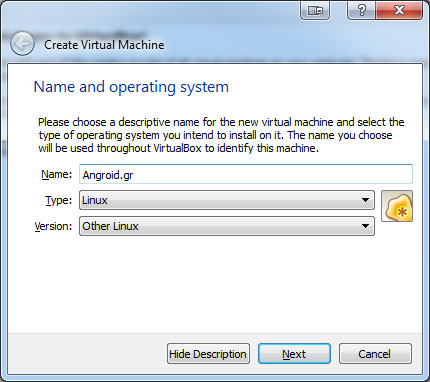Open the help question mark button
This screenshot has height=382, width=430.
coord(361,10)
